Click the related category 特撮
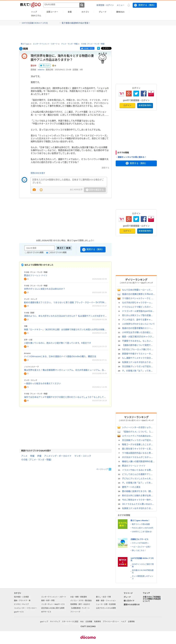176x644 pixels. pos(32,456)
